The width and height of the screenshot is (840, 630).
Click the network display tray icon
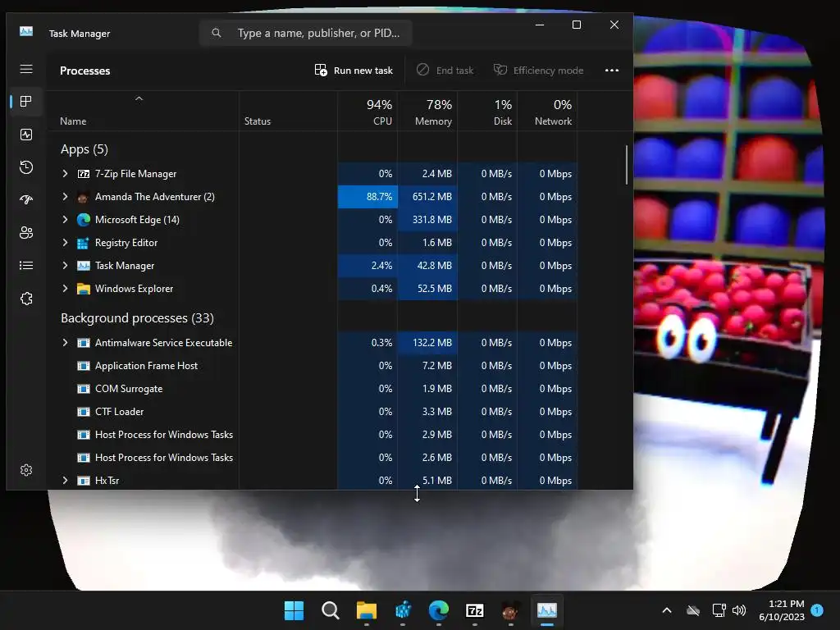click(719, 610)
